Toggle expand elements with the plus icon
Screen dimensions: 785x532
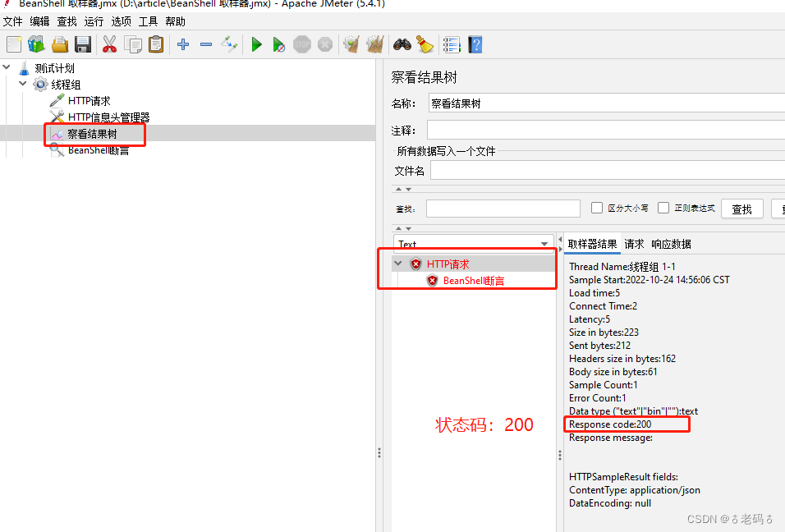click(181, 44)
